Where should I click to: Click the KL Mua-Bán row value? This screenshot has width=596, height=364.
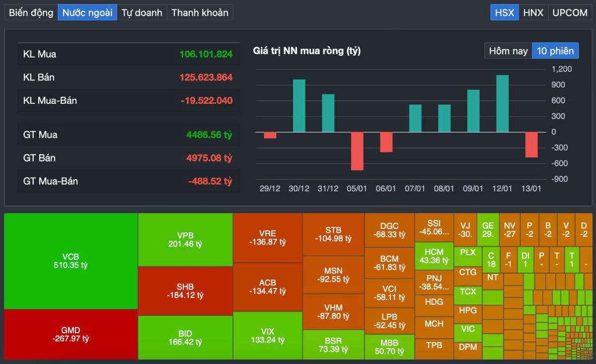tap(206, 101)
